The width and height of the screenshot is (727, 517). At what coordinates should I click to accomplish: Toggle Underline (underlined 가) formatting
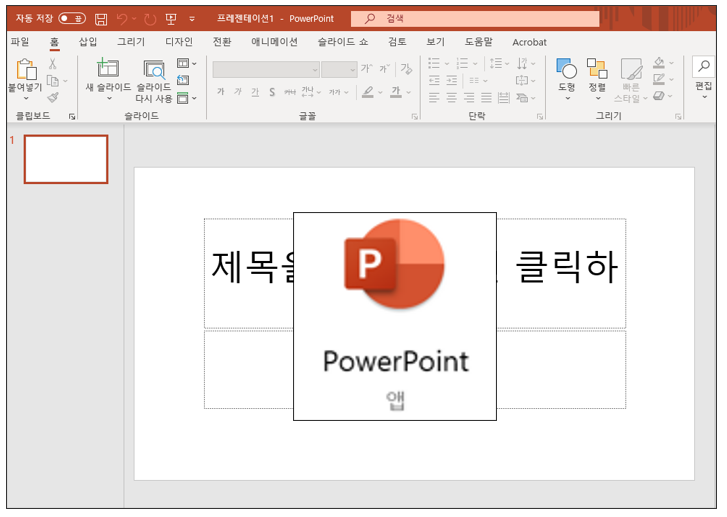(255, 92)
